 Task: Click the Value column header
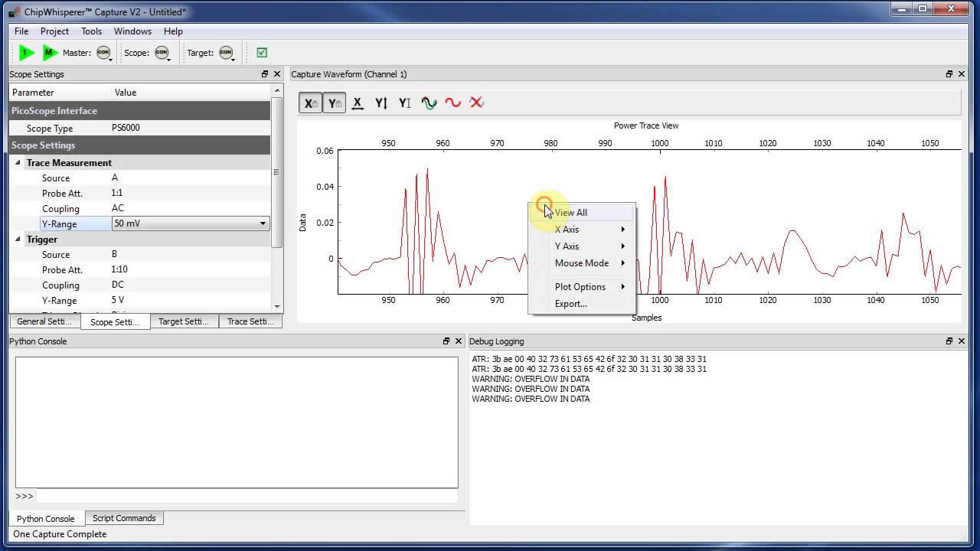(x=192, y=93)
